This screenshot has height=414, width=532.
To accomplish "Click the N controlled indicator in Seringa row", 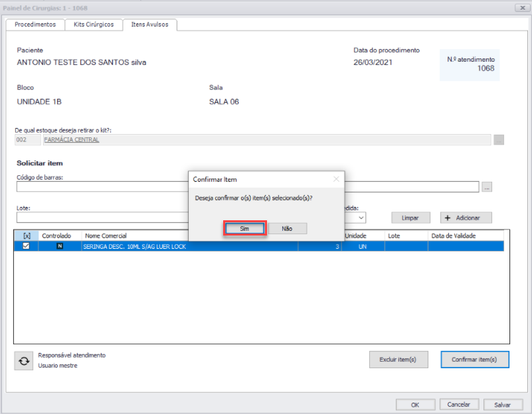I will [x=60, y=246].
